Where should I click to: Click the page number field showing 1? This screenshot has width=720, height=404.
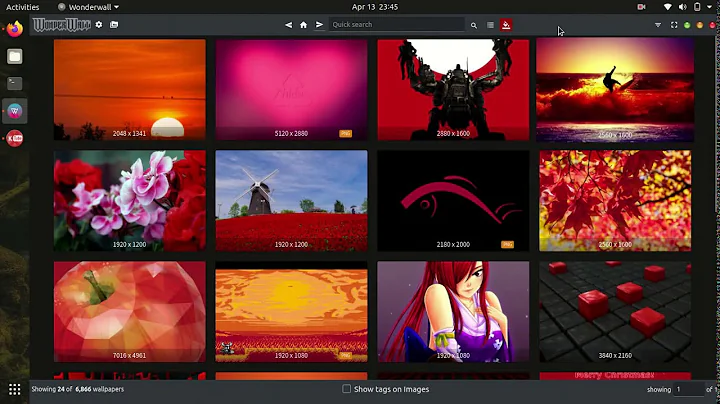pos(689,389)
